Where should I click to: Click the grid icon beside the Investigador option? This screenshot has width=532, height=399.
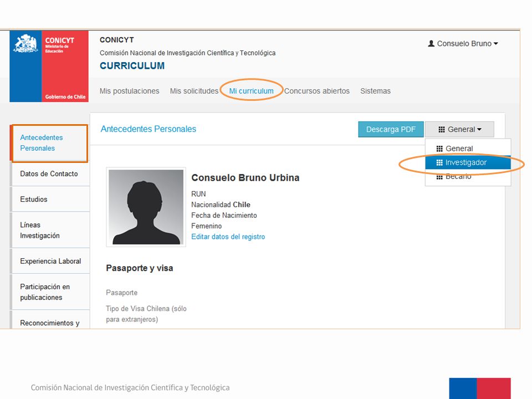(x=439, y=162)
